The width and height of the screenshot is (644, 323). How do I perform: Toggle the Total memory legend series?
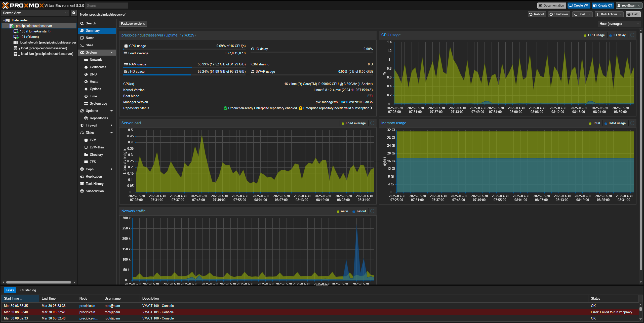(594, 123)
